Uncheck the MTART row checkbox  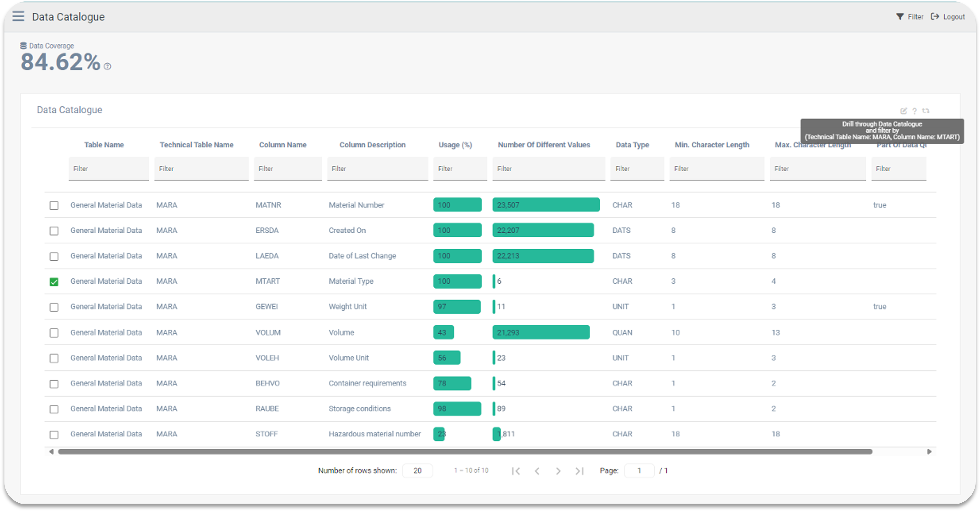tap(54, 282)
